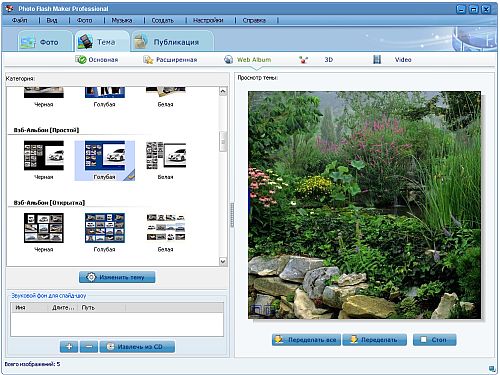This screenshot has width=500, height=375.
Task: Click the film icon on Тема tab
Action: click(85, 41)
